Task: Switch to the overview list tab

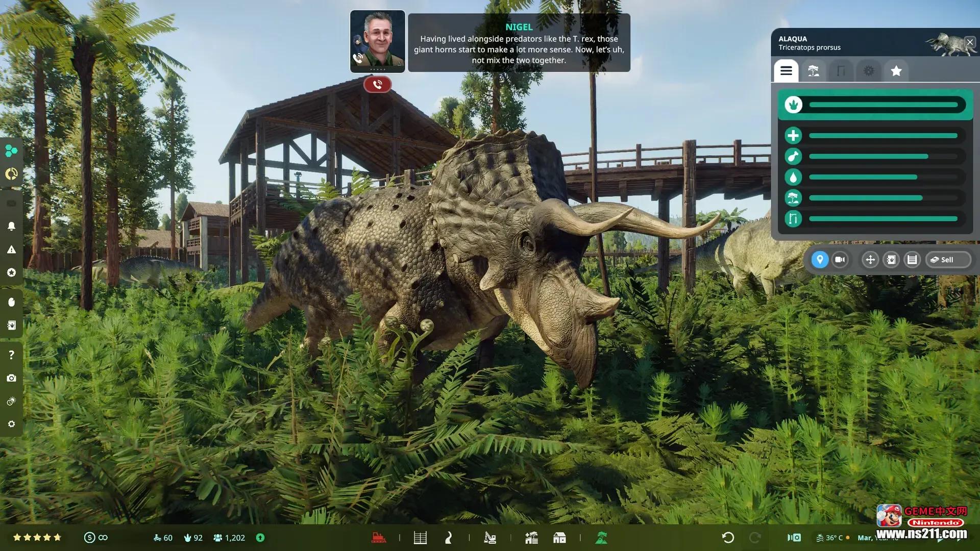Action: click(x=786, y=71)
